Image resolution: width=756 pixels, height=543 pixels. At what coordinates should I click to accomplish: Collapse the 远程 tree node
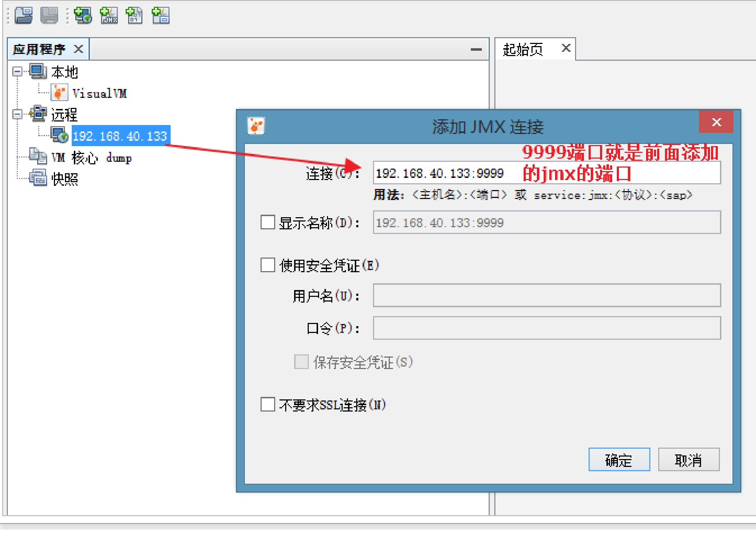pyautogui.click(x=17, y=114)
